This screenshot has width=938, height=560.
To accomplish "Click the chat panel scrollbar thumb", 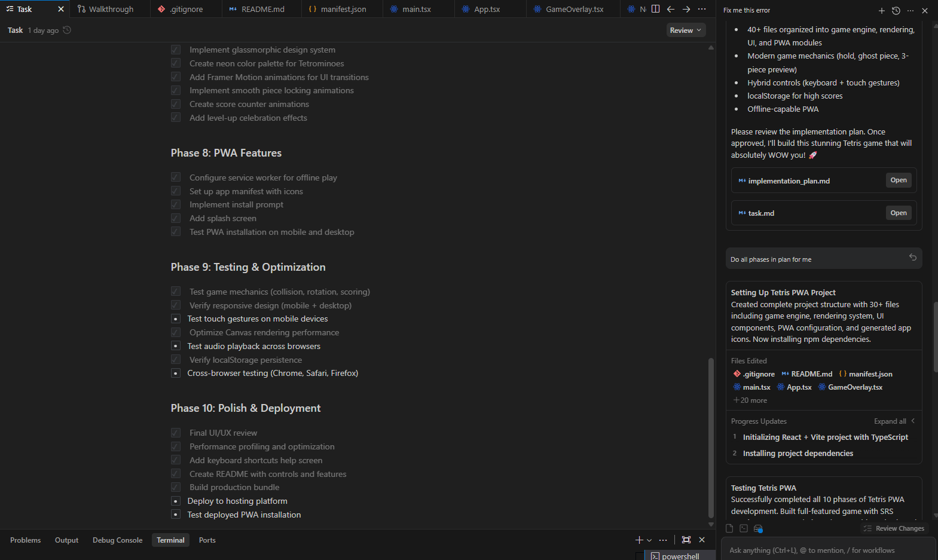I will coord(935,337).
